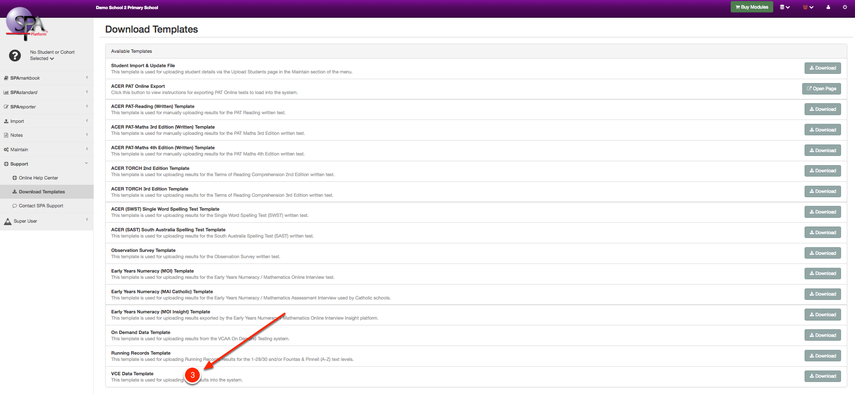Open the database dropdown icon in top bar
855x394 pixels.
pos(785,7)
